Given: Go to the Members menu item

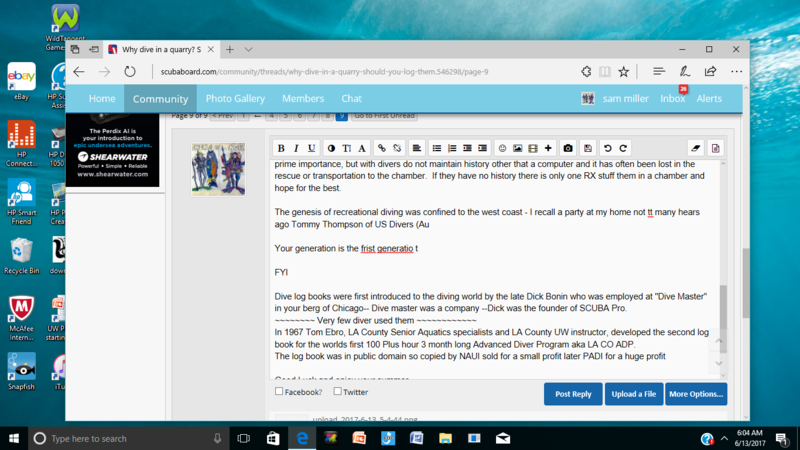Looking at the screenshot, I should [302, 99].
